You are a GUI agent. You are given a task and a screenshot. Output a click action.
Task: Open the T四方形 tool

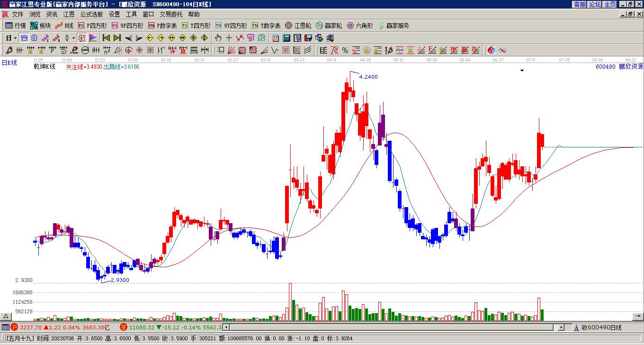(x=196, y=26)
